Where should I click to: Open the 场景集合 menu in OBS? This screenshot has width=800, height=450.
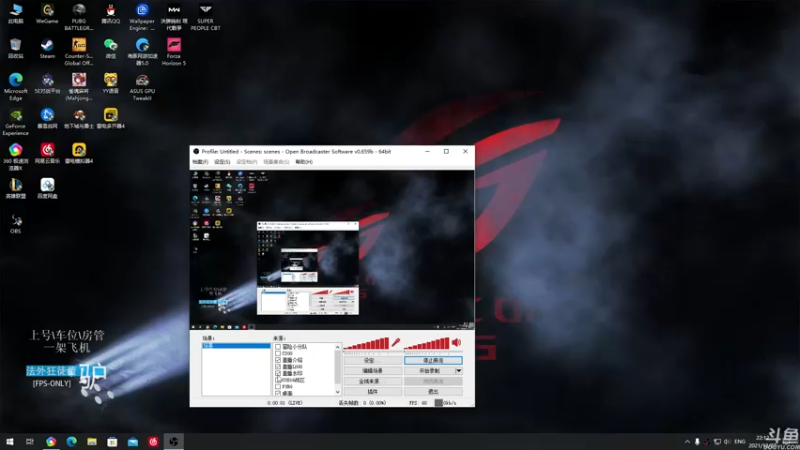coord(276,162)
